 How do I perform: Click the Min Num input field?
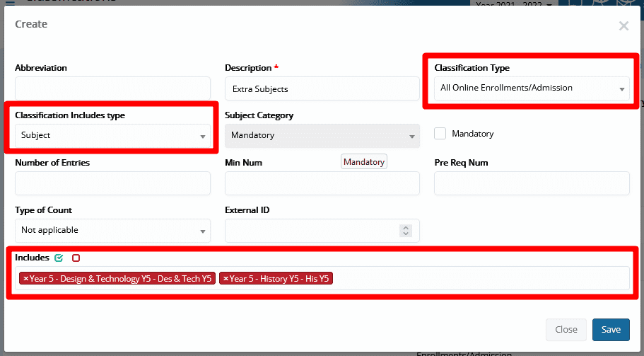point(322,183)
